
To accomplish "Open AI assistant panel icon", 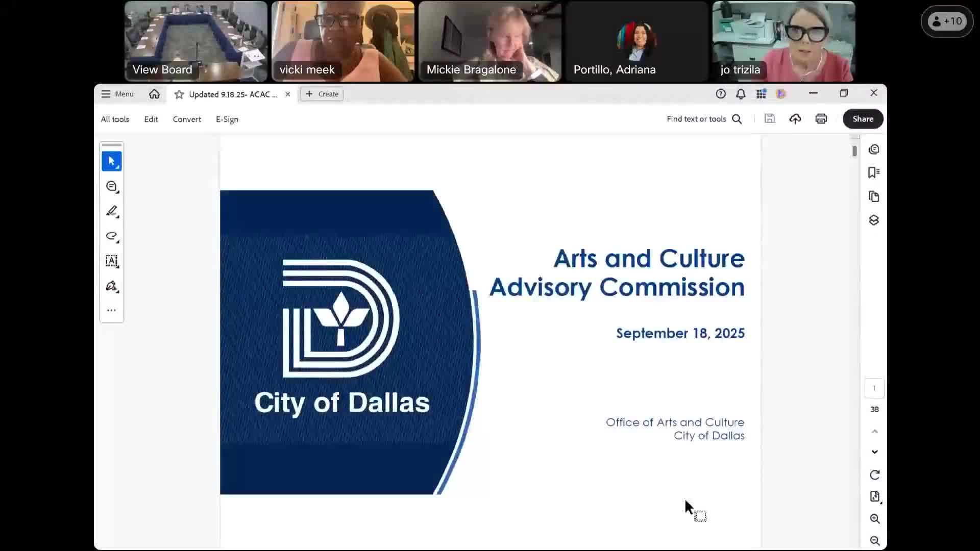I will point(874,149).
